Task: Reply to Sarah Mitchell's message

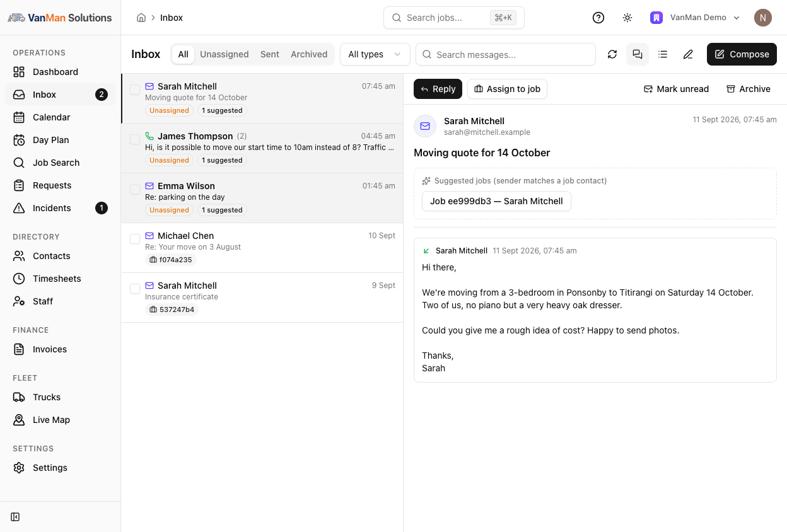Action: 438,89
